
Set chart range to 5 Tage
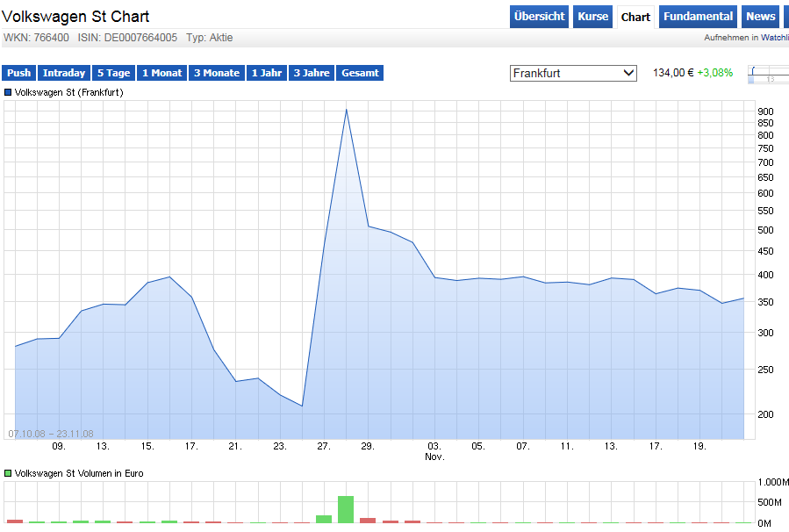coord(114,73)
